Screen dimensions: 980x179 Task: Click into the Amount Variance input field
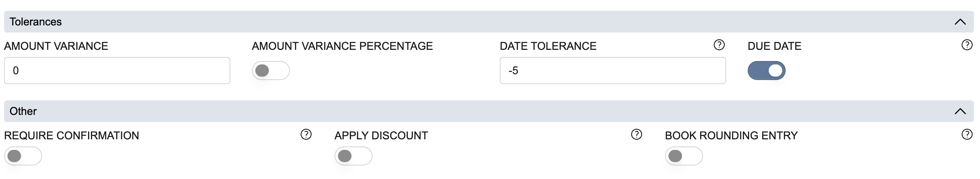coord(117,71)
